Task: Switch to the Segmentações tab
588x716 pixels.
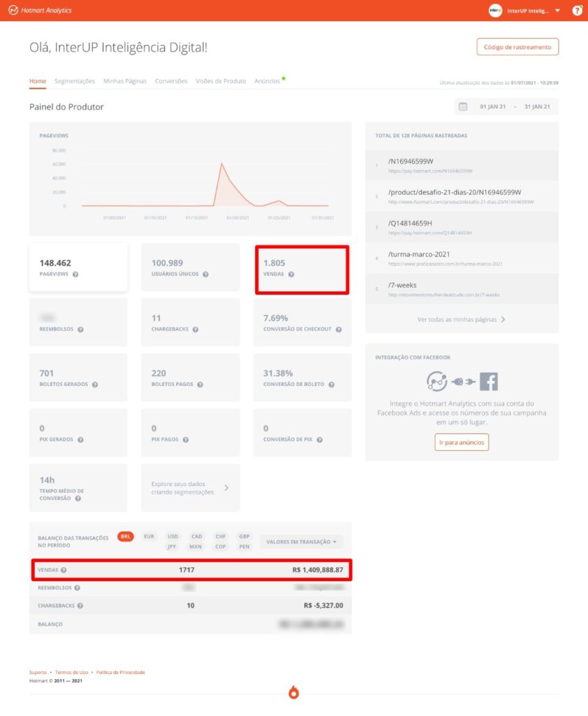Action: tap(75, 81)
